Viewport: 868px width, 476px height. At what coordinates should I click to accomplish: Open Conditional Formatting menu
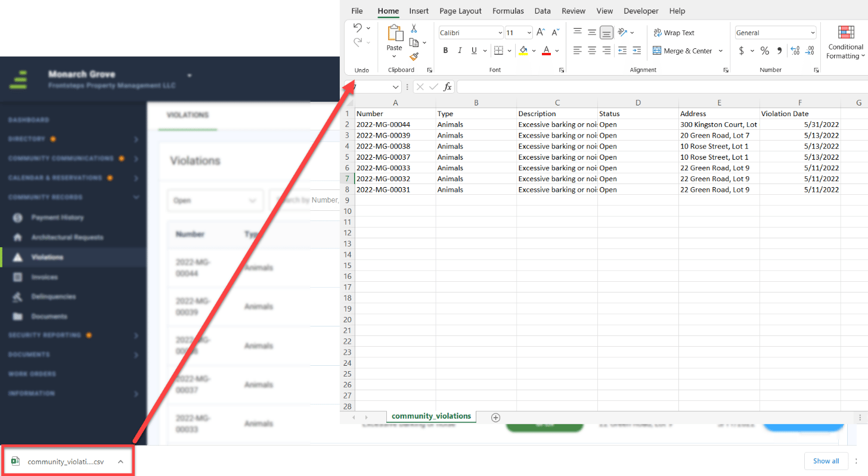point(845,42)
